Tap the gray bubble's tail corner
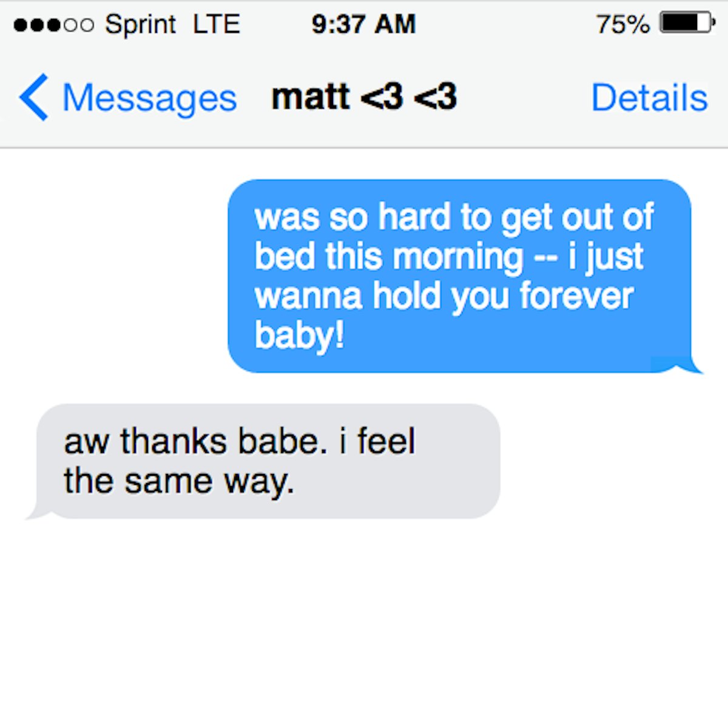Viewport: 728px width, 704px height. pos(40,513)
